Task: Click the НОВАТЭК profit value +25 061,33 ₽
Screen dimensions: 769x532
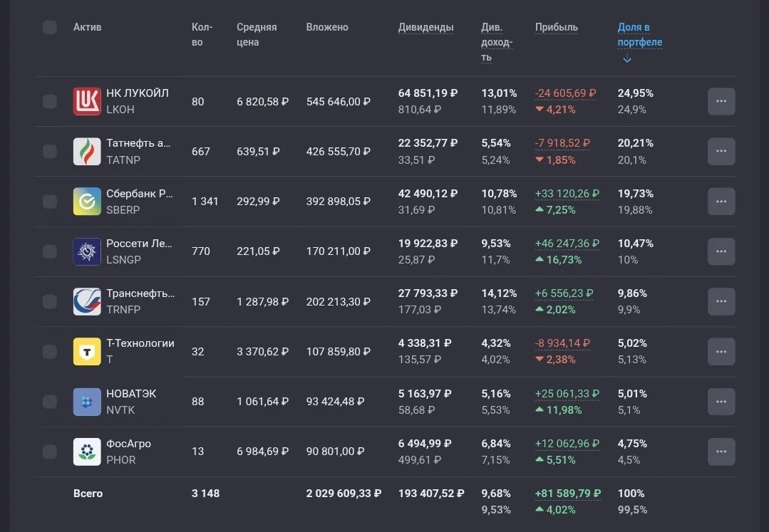Action: (567, 394)
